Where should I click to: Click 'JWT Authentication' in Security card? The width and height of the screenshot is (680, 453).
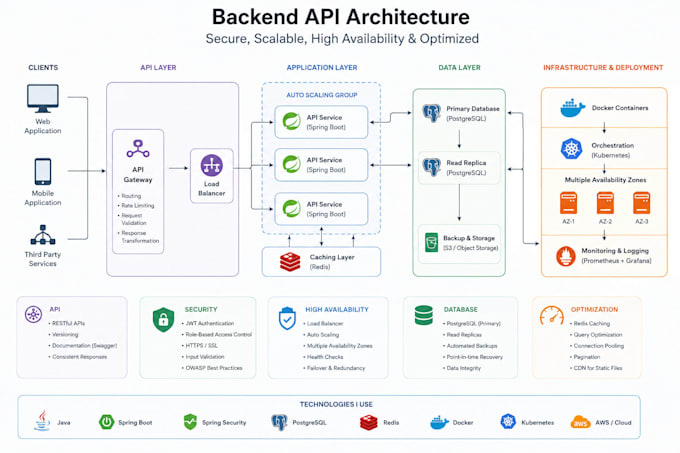click(209, 323)
